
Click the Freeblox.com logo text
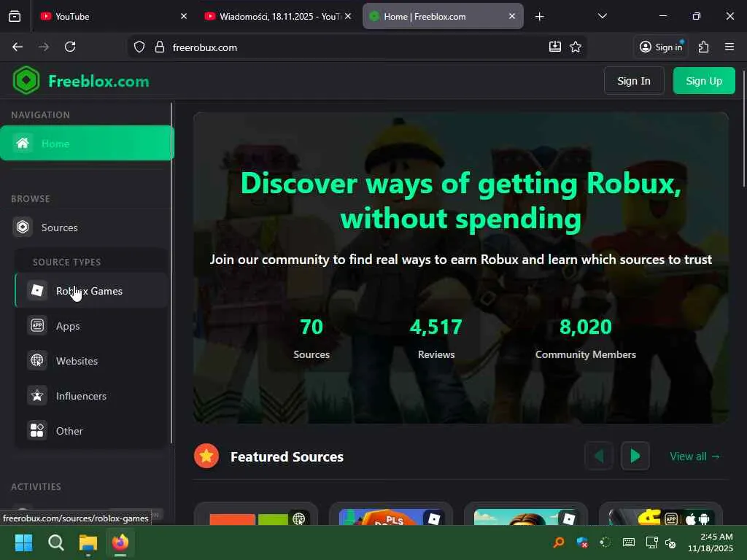[x=98, y=81]
